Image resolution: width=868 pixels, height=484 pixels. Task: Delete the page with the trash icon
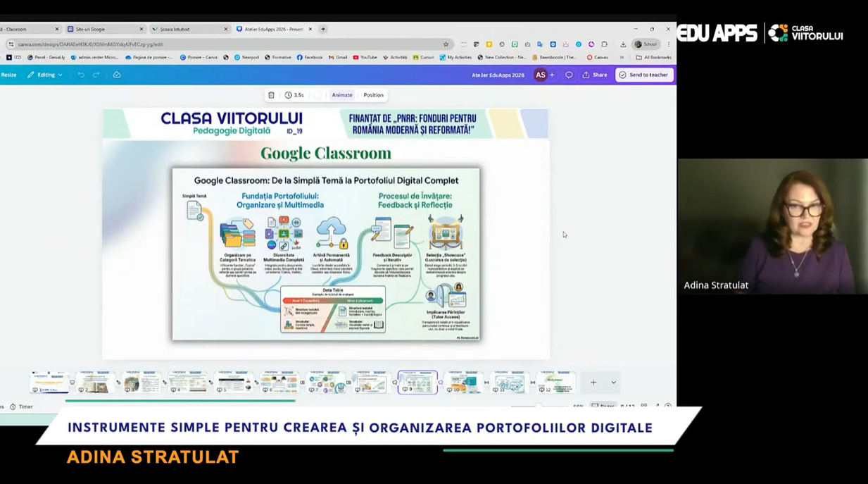[x=271, y=95]
